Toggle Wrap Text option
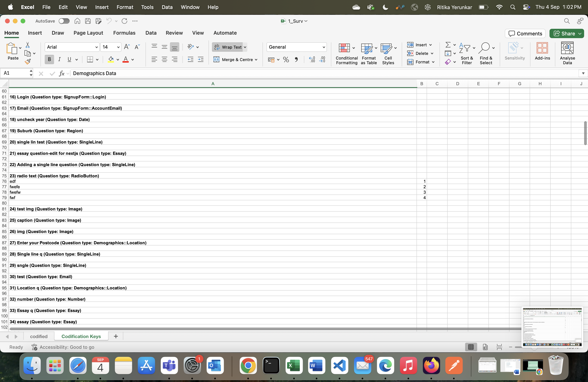The height and width of the screenshot is (382, 588). (x=227, y=47)
